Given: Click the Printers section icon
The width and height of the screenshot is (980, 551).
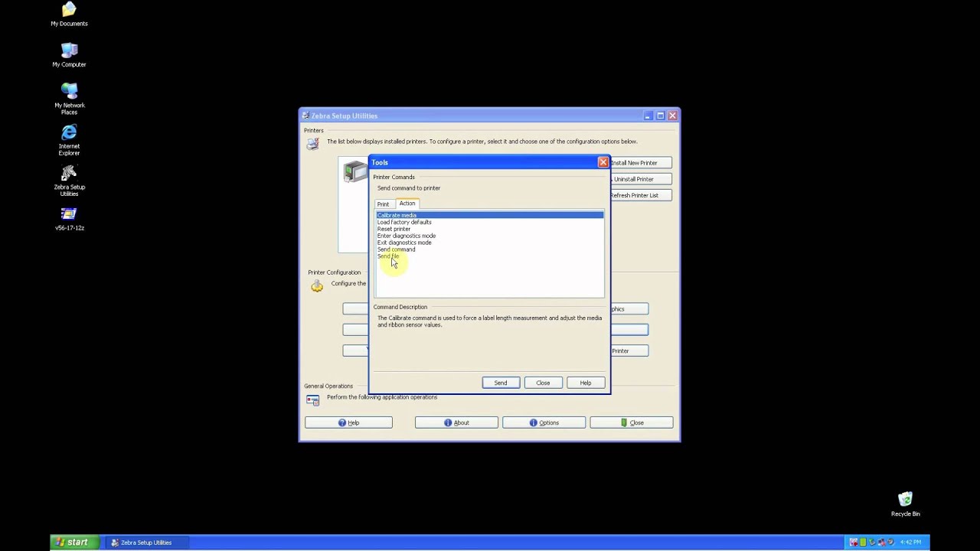Looking at the screenshot, I should click(312, 143).
